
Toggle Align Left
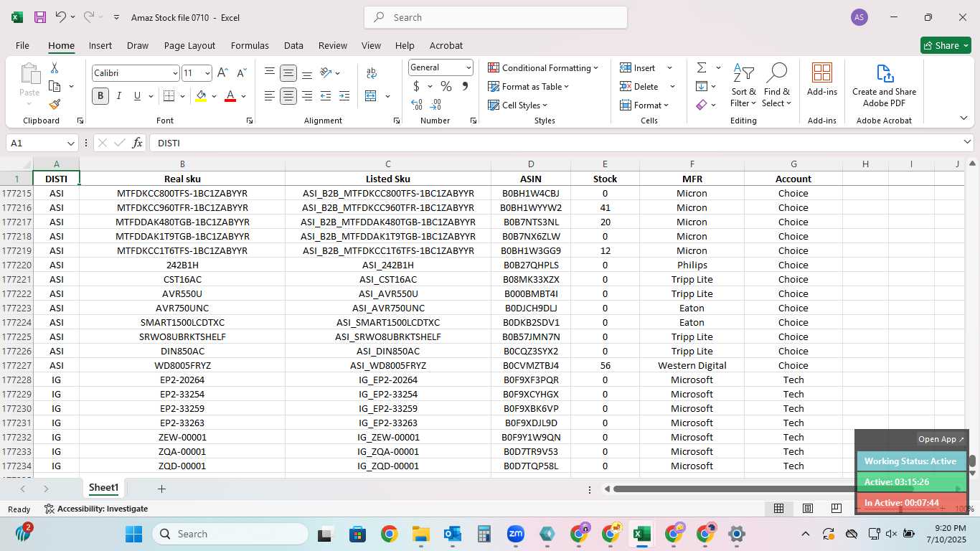click(x=270, y=96)
